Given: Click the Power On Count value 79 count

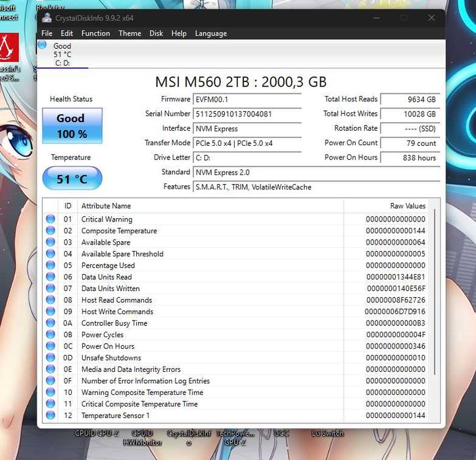Looking at the screenshot, I should (x=410, y=143).
